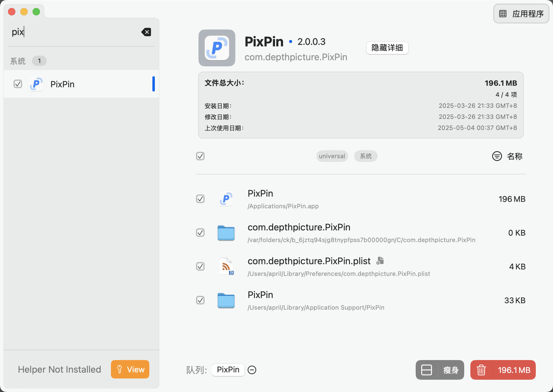The image size is (553, 392).
Task: Uncheck the /var/folders com.depthpicture.PixPin checkbox
Action: click(200, 233)
